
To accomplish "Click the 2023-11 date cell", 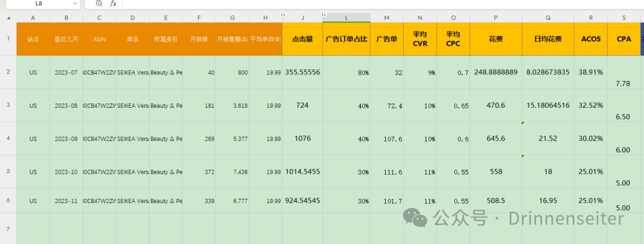I will coord(66,201).
